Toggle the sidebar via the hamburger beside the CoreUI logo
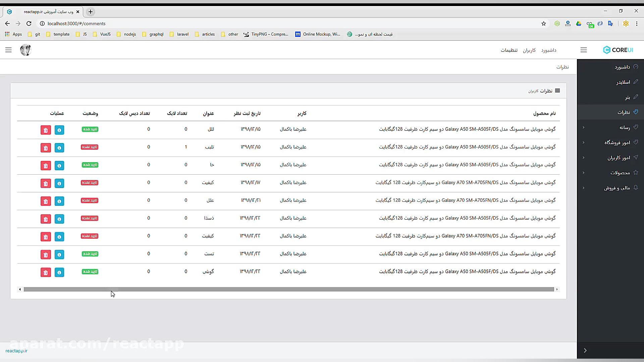This screenshot has height=362, width=644. (x=584, y=50)
